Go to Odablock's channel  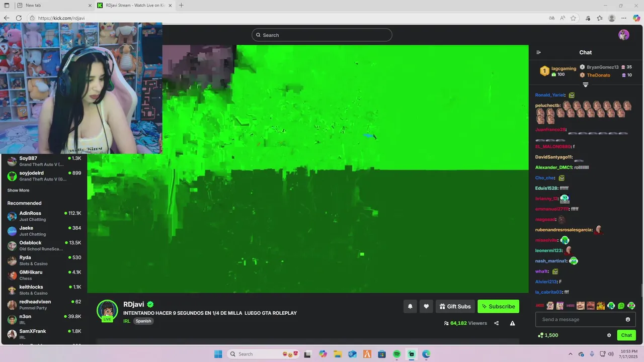[x=44, y=246]
